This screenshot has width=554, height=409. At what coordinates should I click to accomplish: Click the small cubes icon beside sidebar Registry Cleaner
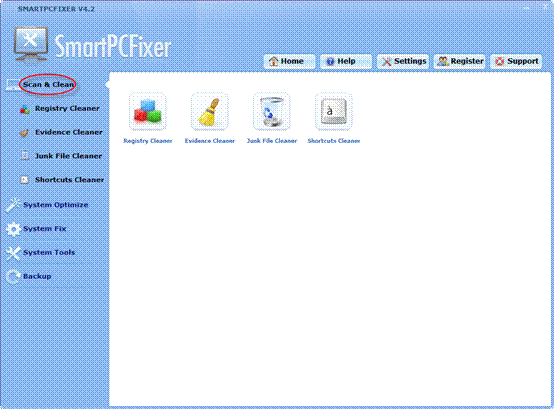coord(25,109)
